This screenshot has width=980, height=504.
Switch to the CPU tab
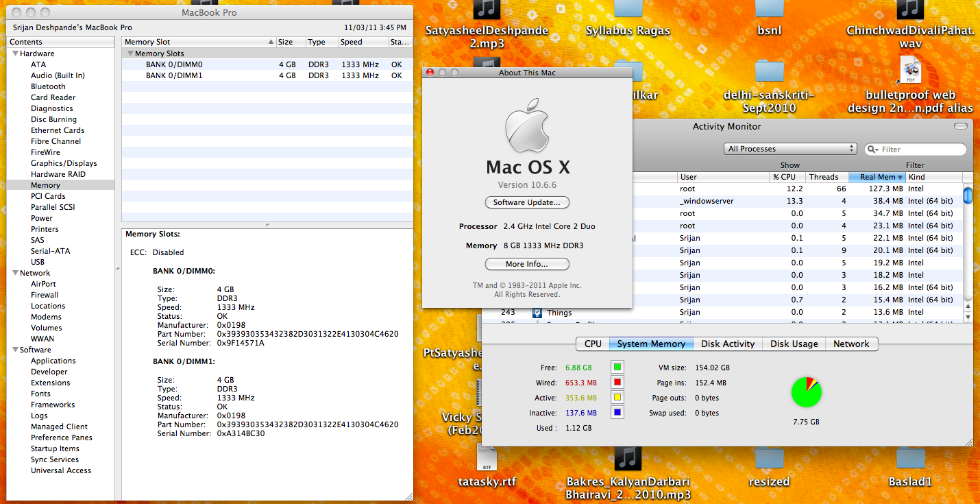click(593, 344)
